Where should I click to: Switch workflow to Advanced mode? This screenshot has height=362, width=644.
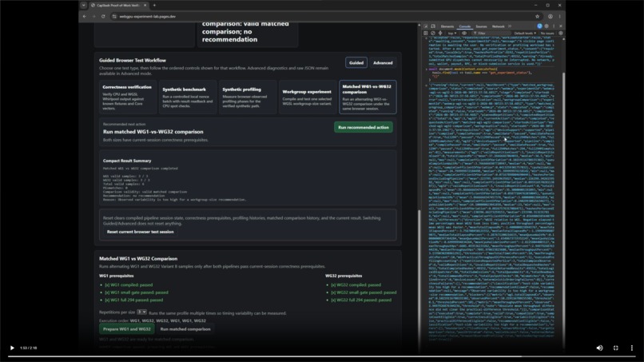click(x=383, y=63)
